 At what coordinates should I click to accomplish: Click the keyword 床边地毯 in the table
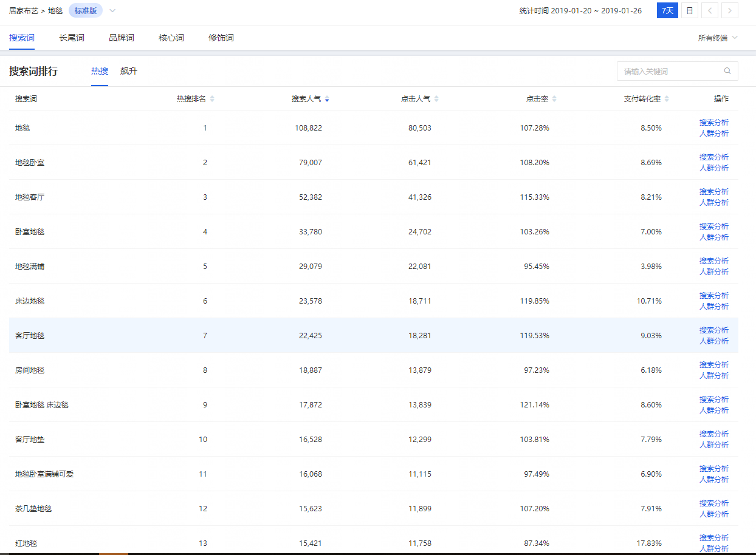click(30, 301)
